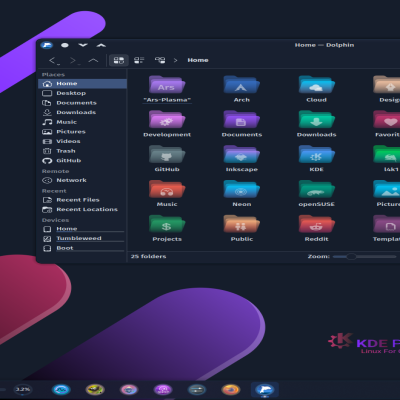Open Videos in Places sidebar
400x400 pixels.
pyautogui.click(x=82, y=142)
